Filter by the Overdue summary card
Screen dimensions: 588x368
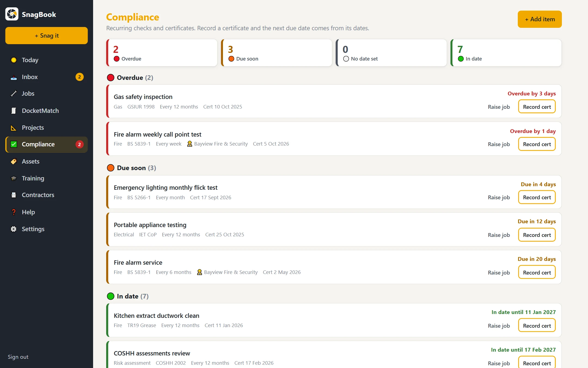[162, 53]
